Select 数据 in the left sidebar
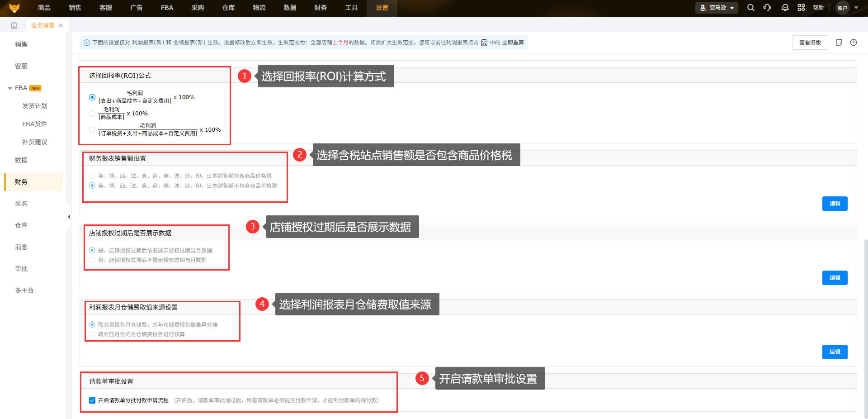 pyautogui.click(x=21, y=160)
